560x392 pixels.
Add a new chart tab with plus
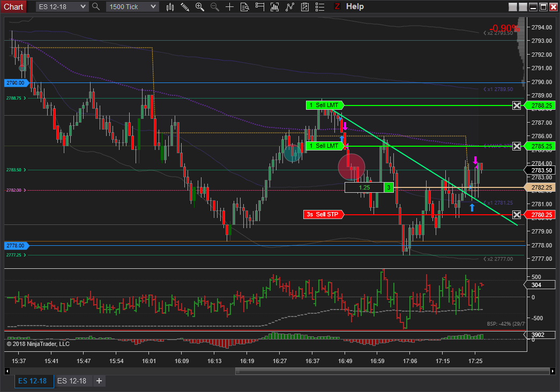99,381
